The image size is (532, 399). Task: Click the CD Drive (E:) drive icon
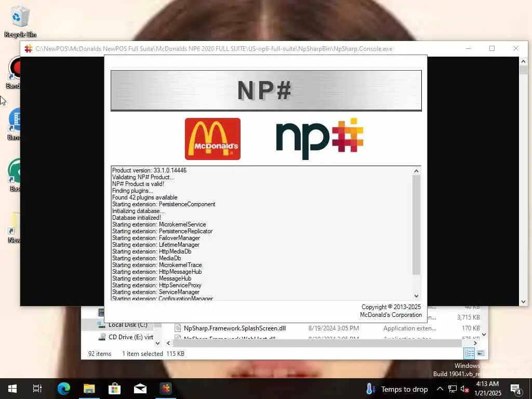coord(102,337)
